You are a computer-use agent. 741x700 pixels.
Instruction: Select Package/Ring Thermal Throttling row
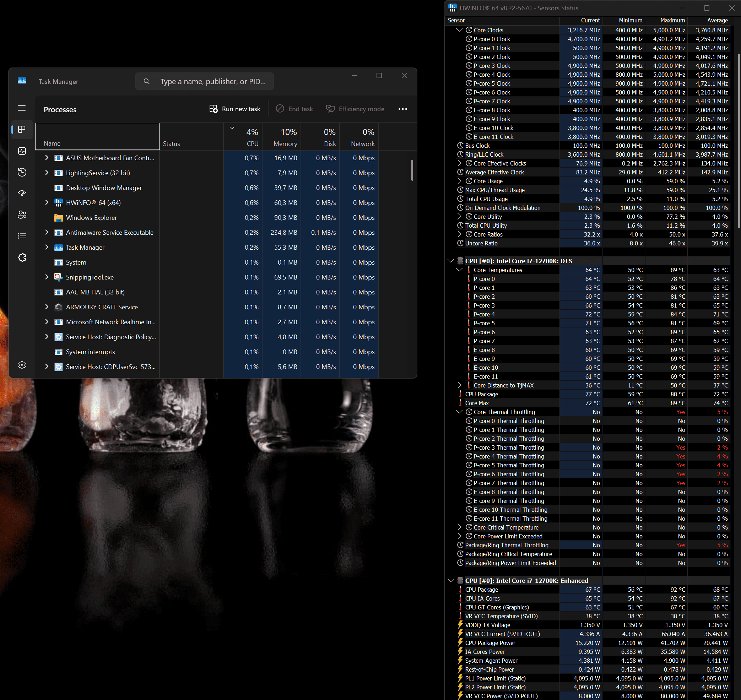588,545
